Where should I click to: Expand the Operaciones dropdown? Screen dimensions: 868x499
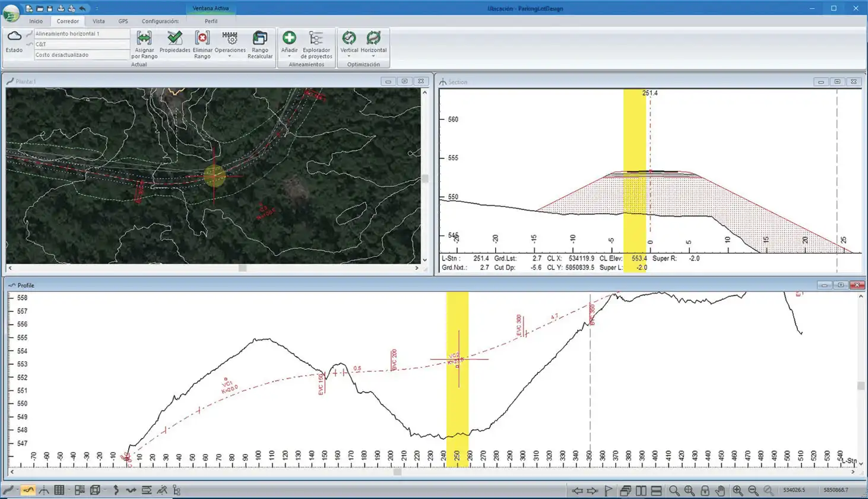(x=230, y=56)
